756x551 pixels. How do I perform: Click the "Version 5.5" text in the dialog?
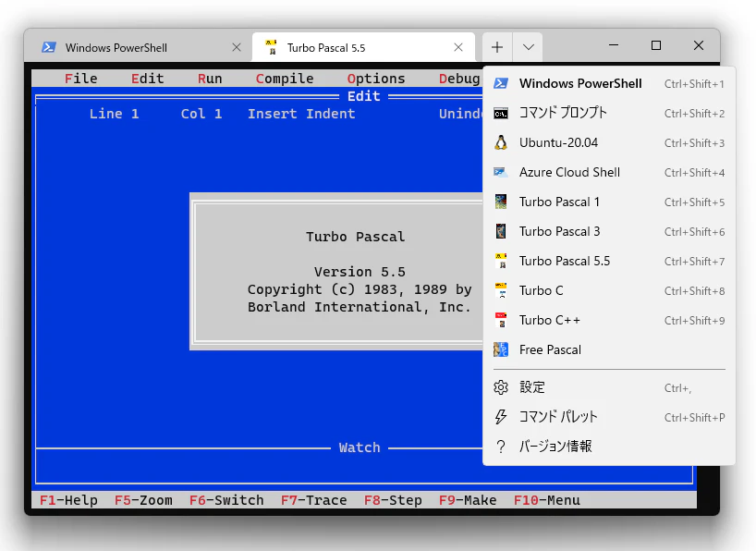[x=360, y=272]
